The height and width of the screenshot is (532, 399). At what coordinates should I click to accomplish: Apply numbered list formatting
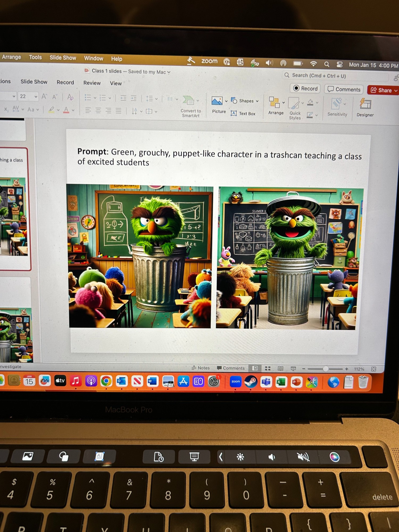(x=103, y=98)
